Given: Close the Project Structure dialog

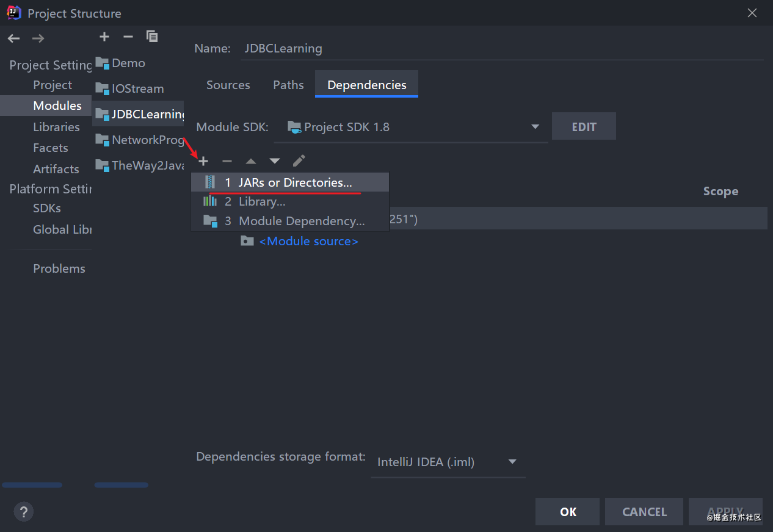Looking at the screenshot, I should click(752, 13).
